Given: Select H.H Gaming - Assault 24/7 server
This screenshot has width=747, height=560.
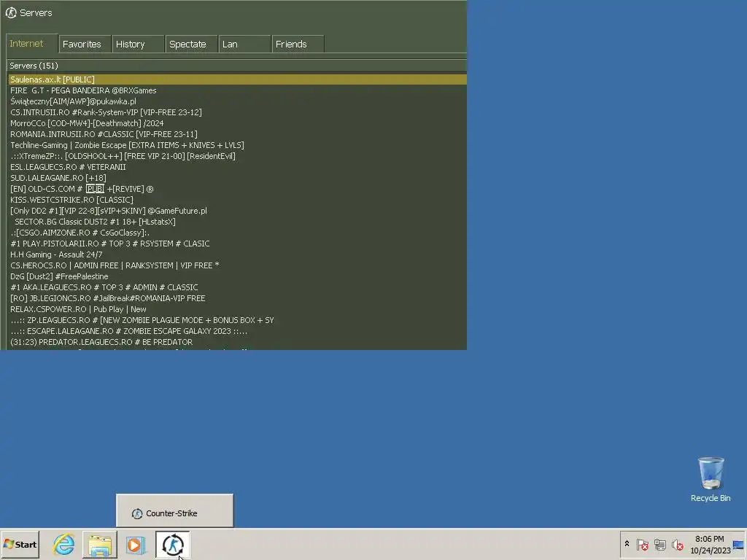Looking at the screenshot, I should pos(237,254).
